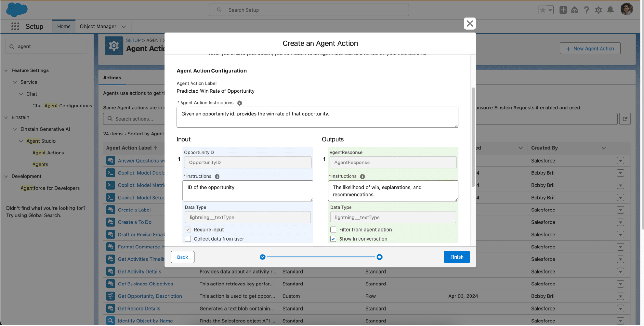
Task: Open Agentforce for Developers sidebar item
Action: pos(50,188)
